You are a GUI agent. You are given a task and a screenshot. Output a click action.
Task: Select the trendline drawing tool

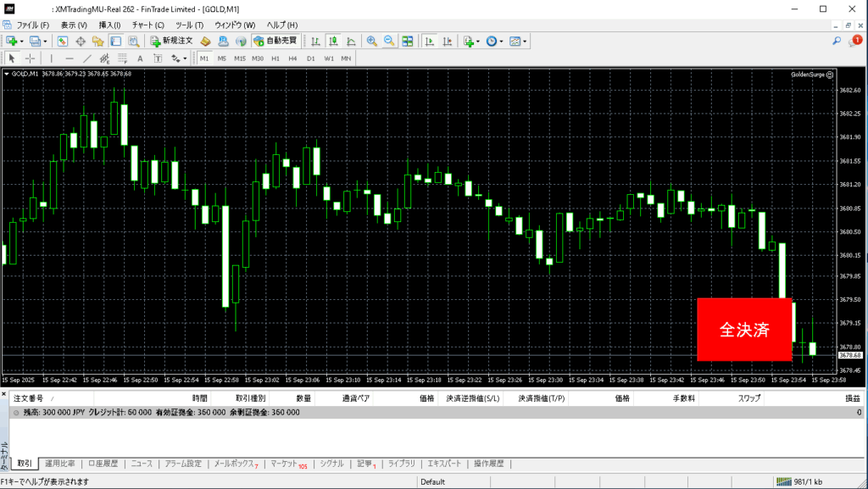pyautogui.click(x=87, y=58)
